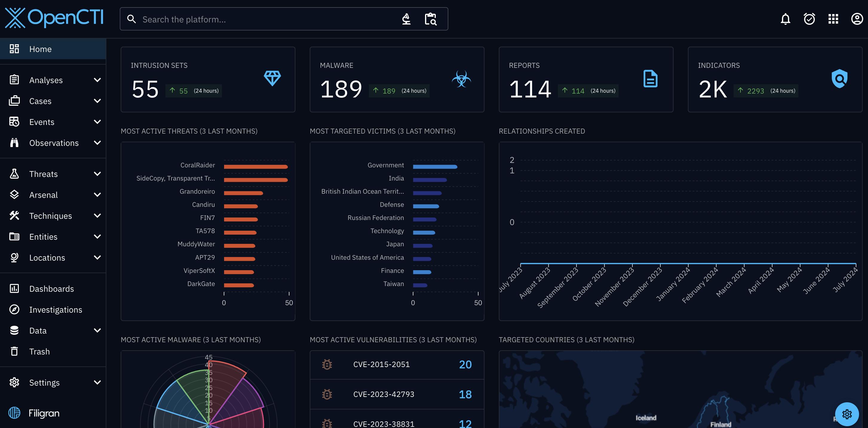Open the notifications bell
The height and width of the screenshot is (428, 868).
tap(785, 19)
